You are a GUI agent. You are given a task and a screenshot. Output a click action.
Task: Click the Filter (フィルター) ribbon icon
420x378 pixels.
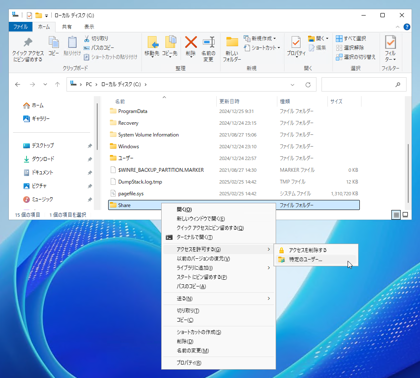click(x=390, y=42)
